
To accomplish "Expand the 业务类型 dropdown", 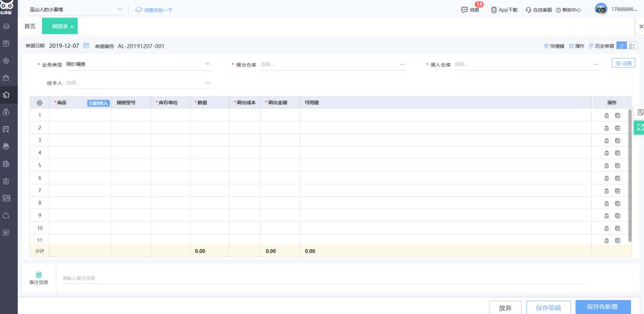I will tap(208, 64).
